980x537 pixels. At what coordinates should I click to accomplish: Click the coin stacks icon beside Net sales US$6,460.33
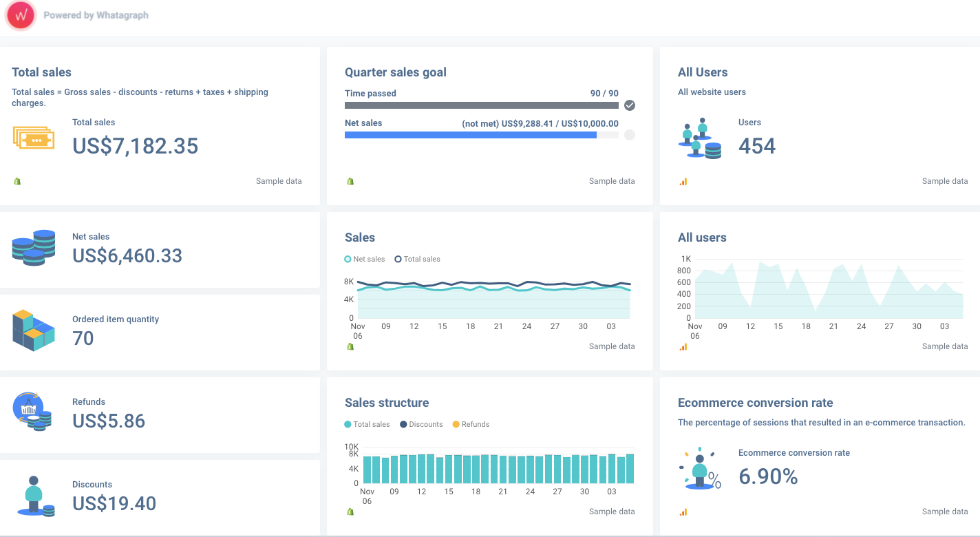[34, 248]
